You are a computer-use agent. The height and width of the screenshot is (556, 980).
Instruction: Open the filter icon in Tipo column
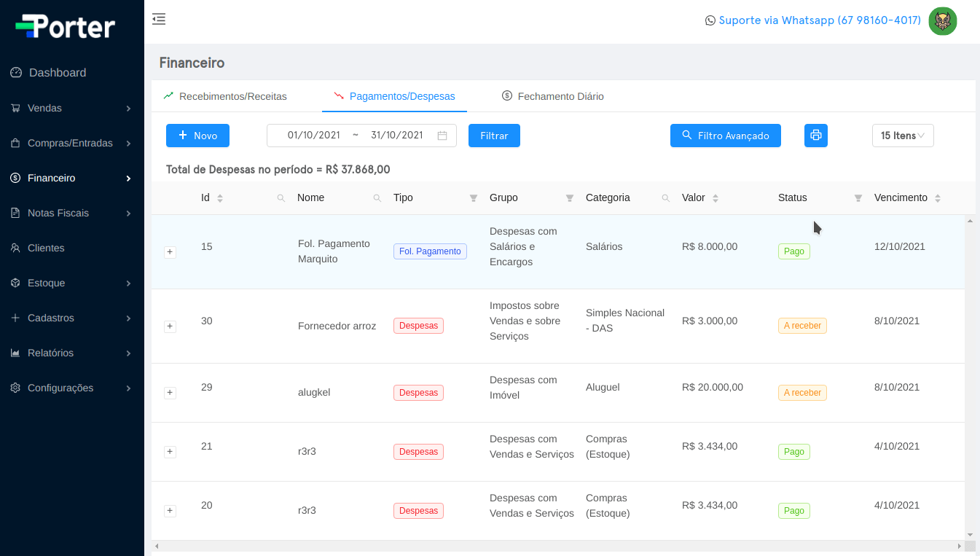474,198
